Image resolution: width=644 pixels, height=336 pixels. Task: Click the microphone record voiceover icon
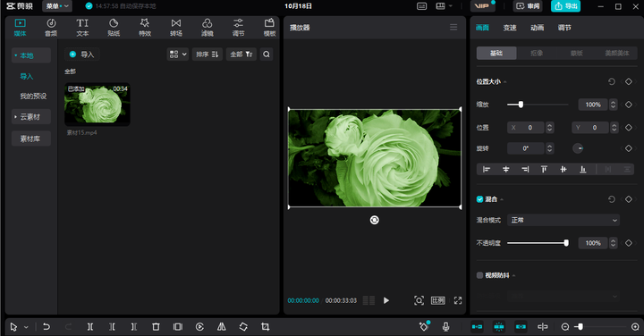445,326
